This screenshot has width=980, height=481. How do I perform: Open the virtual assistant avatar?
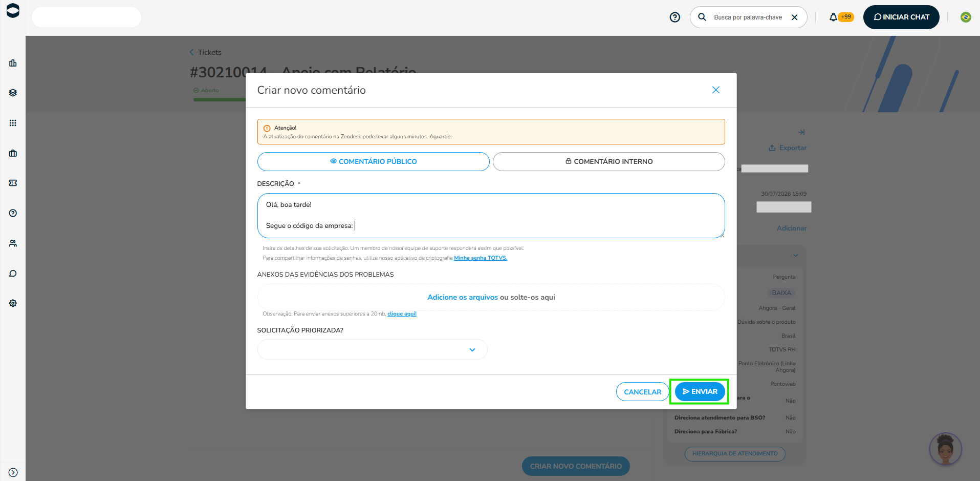tap(945, 449)
